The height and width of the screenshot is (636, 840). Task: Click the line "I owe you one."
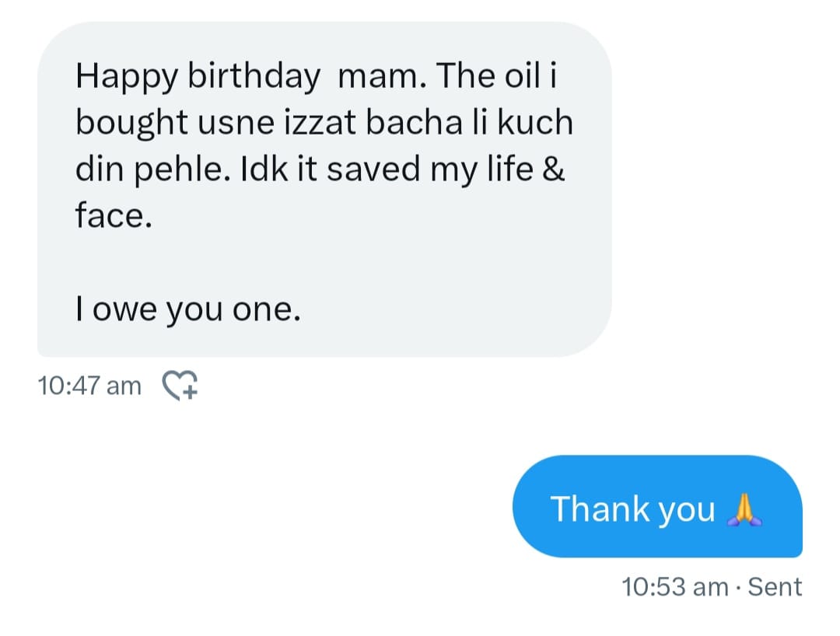(x=187, y=310)
